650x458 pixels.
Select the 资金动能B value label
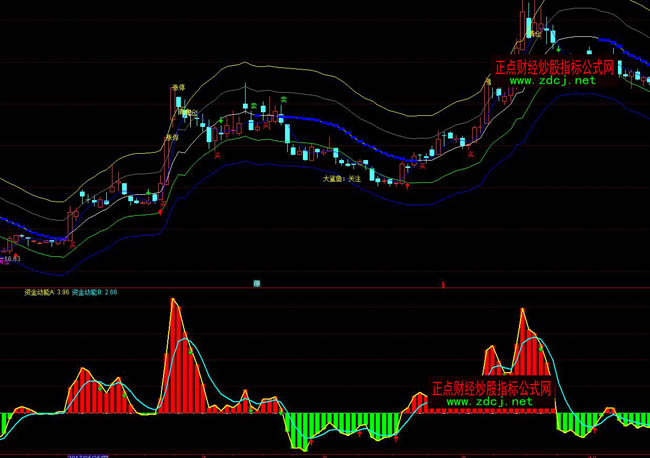pos(95,293)
